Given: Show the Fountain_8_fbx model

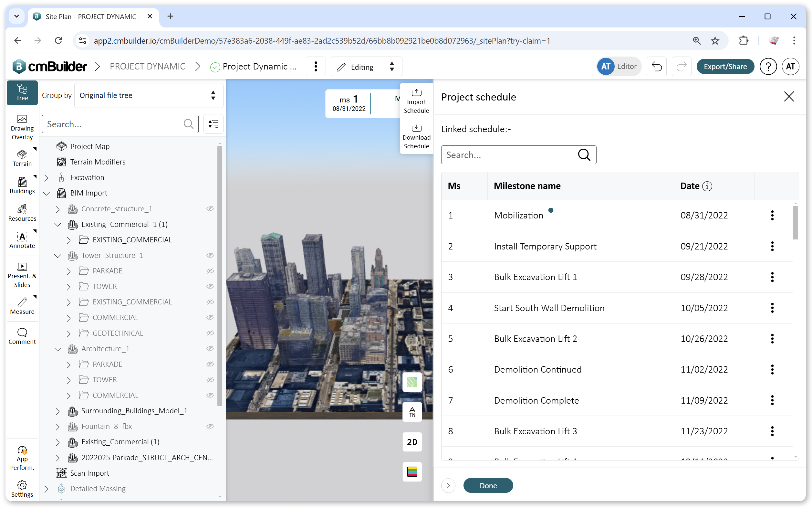Looking at the screenshot, I should (x=210, y=426).
